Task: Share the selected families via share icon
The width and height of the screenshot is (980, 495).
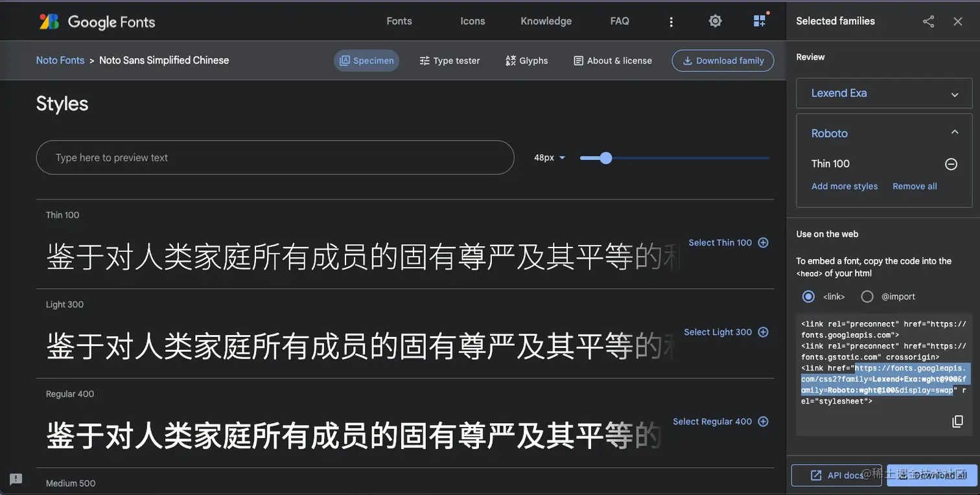Action: 928,21
